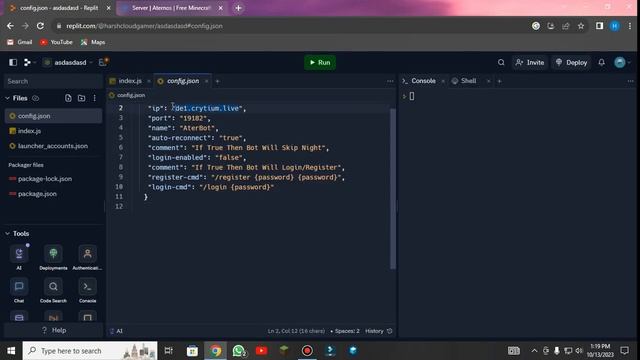Add new tab in console pane
The height and width of the screenshot is (360, 640).
pyautogui.click(x=499, y=81)
